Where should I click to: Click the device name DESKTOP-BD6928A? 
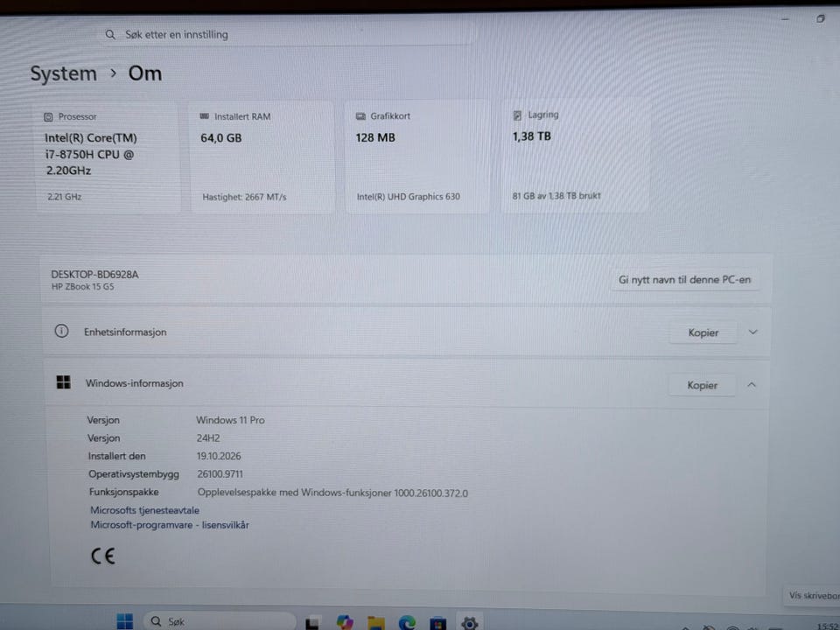94,274
